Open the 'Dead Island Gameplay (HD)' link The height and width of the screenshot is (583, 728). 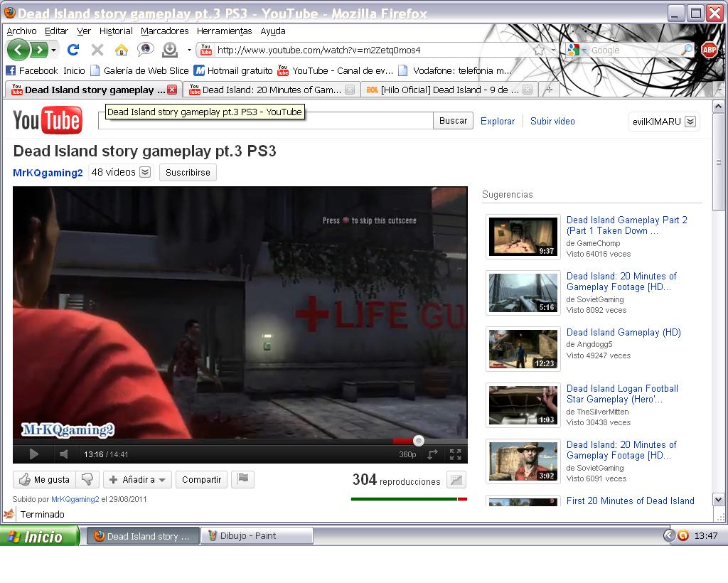(623, 332)
